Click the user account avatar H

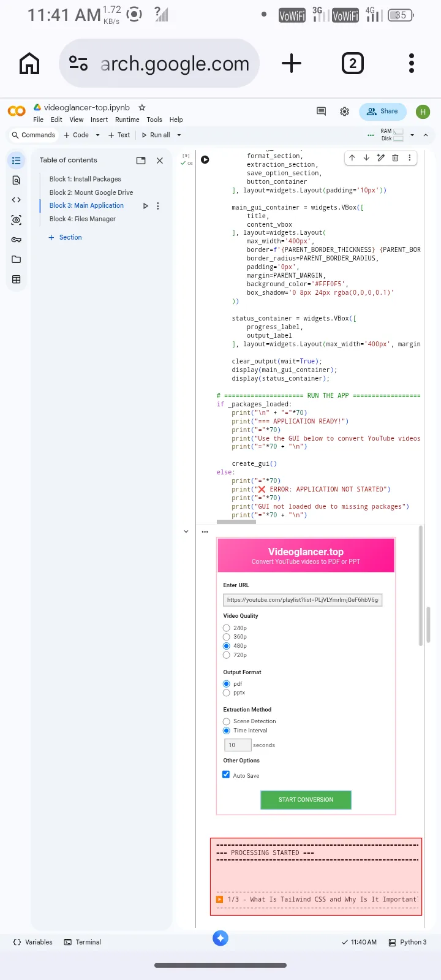pos(423,112)
